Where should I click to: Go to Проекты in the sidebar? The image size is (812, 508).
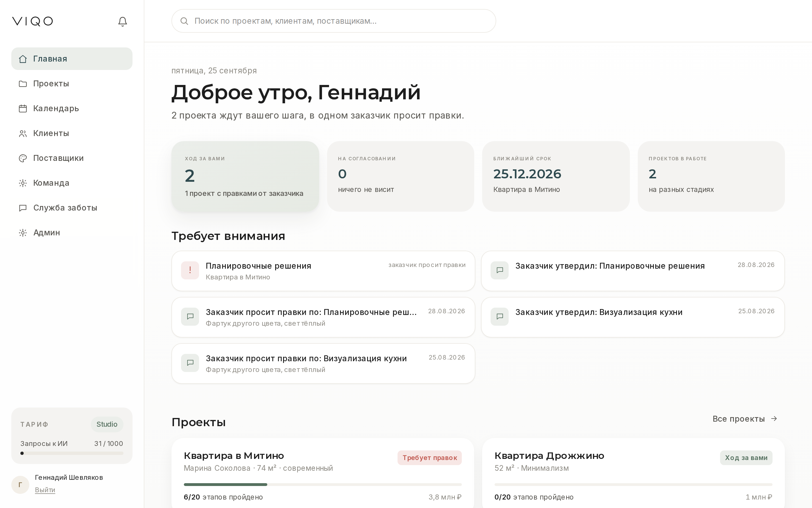click(x=72, y=84)
